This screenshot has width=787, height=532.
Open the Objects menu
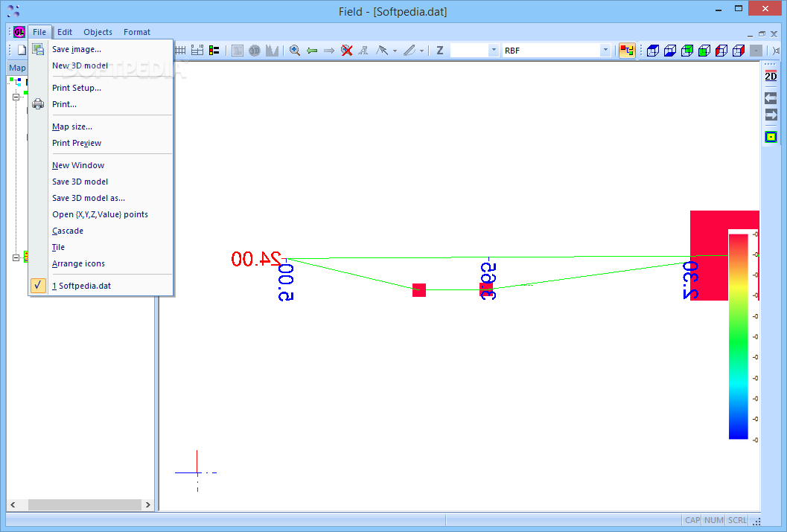pyautogui.click(x=98, y=32)
